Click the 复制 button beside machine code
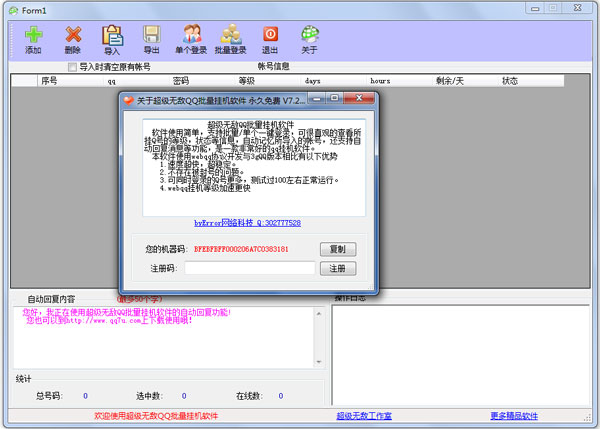The width and height of the screenshot is (600, 429). tap(337, 249)
